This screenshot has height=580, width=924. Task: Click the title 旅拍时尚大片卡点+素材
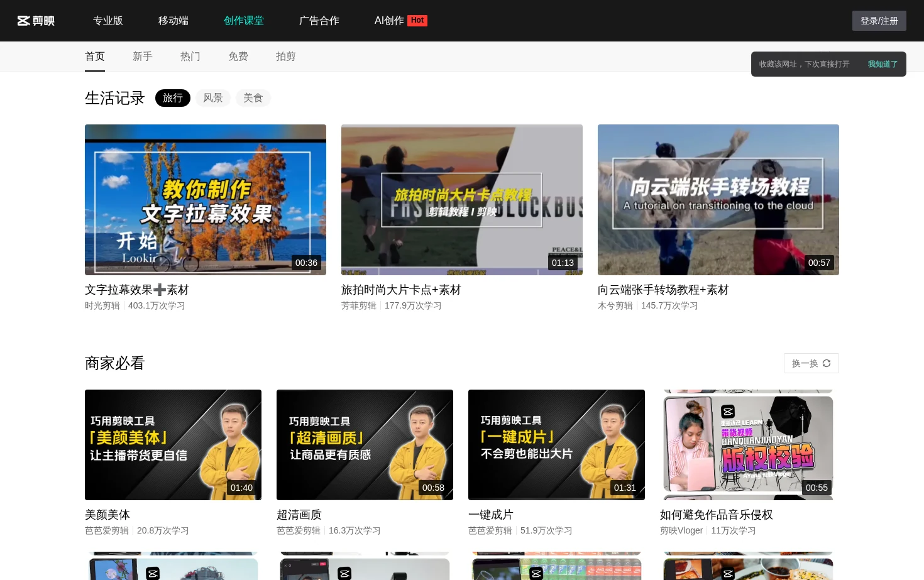pyautogui.click(x=401, y=290)
